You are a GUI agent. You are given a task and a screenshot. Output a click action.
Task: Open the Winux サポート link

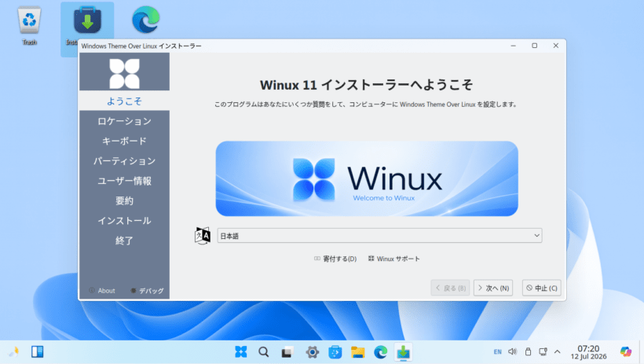pyautogui.click(x=394, y=259)
